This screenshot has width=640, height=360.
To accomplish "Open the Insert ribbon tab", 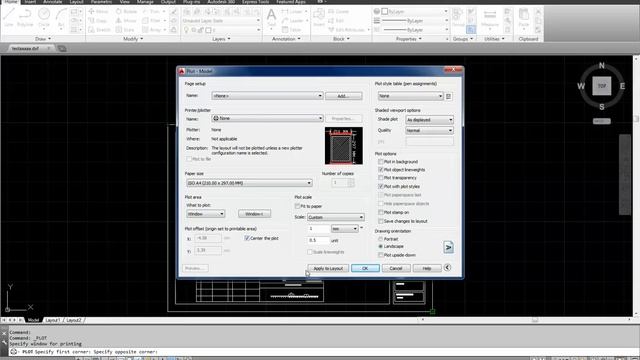I will (x=31, y=2).
